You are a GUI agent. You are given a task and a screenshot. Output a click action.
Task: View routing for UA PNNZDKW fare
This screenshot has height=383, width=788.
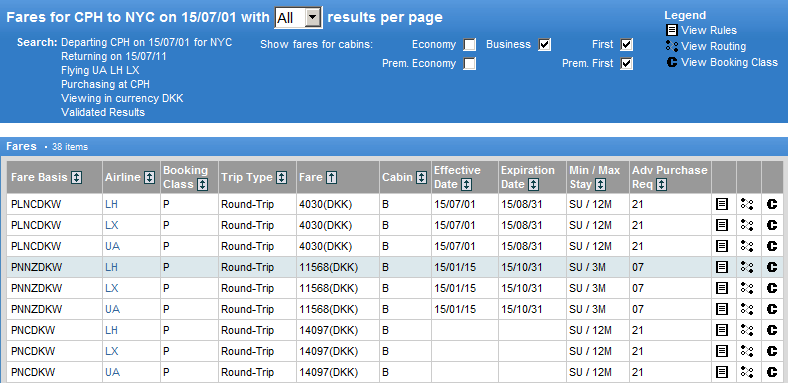point(747,309)
